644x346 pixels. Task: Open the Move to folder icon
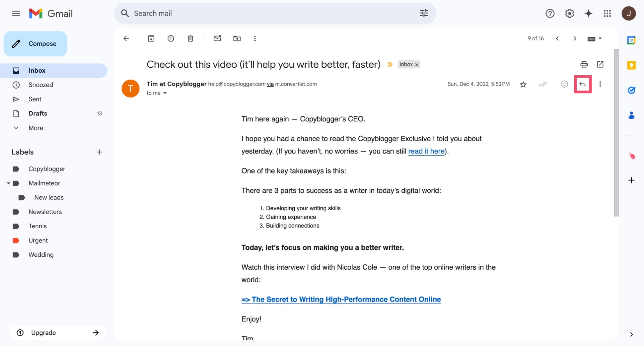coord(237,38)
